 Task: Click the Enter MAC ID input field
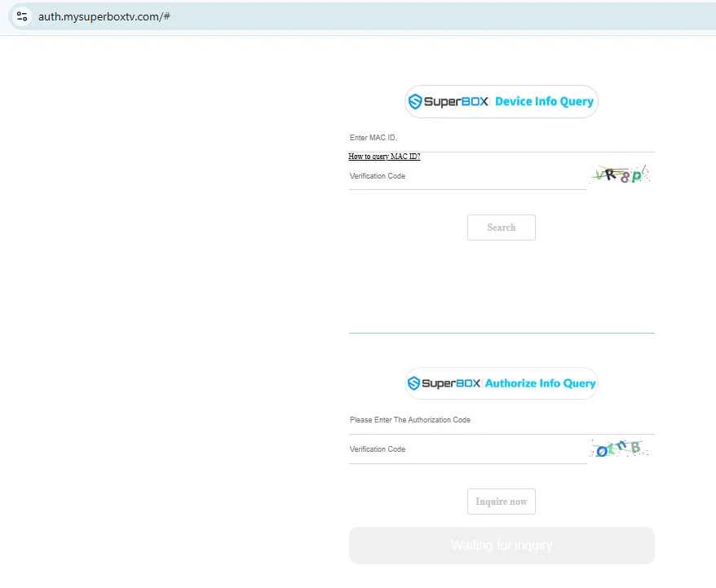[502, 138]
